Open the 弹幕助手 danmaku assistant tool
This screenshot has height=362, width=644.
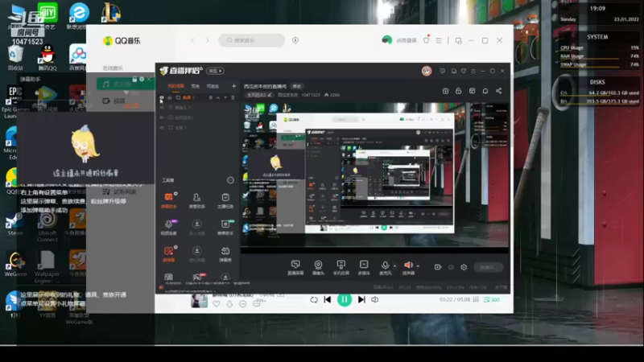click(x=168, y=200)
